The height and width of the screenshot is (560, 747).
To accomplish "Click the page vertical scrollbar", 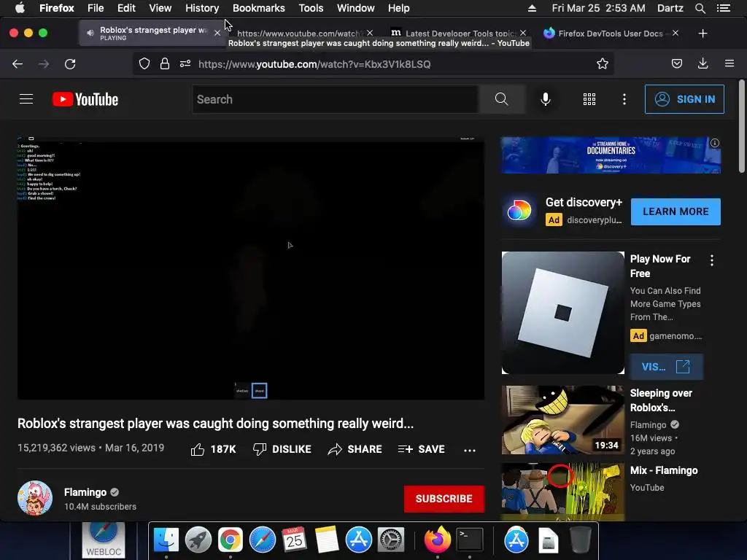I will [742, 126].
